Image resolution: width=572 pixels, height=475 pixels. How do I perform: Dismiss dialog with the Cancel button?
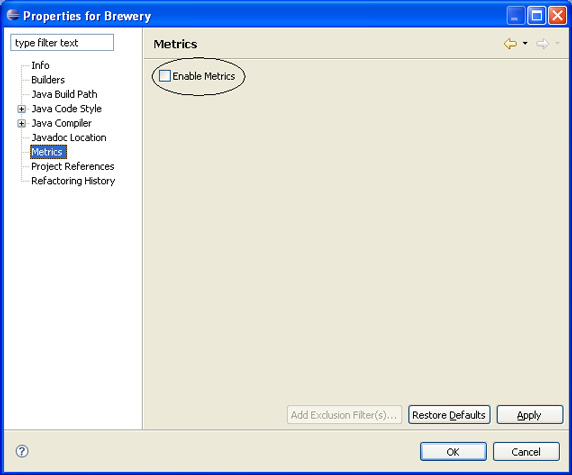coord(526,452)
